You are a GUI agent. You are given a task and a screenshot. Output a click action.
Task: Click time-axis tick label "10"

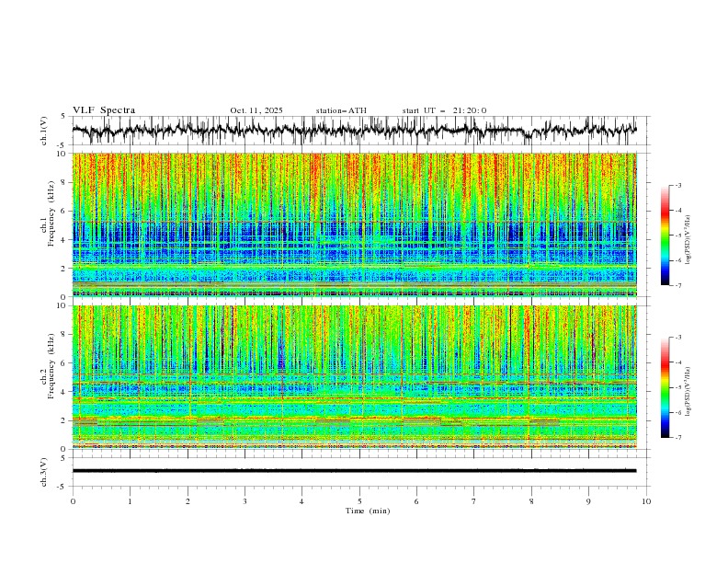pos(646,501)
